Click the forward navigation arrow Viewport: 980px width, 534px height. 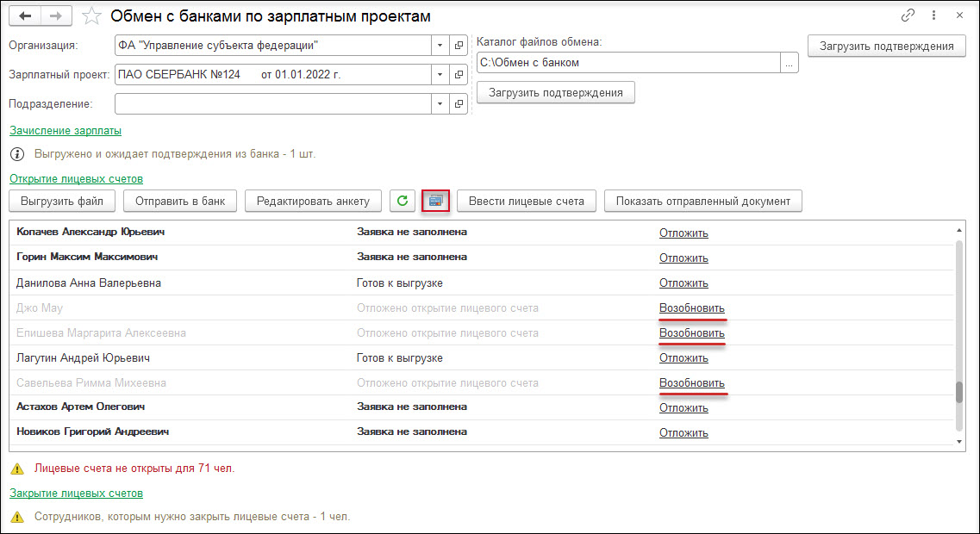[56, 16]
